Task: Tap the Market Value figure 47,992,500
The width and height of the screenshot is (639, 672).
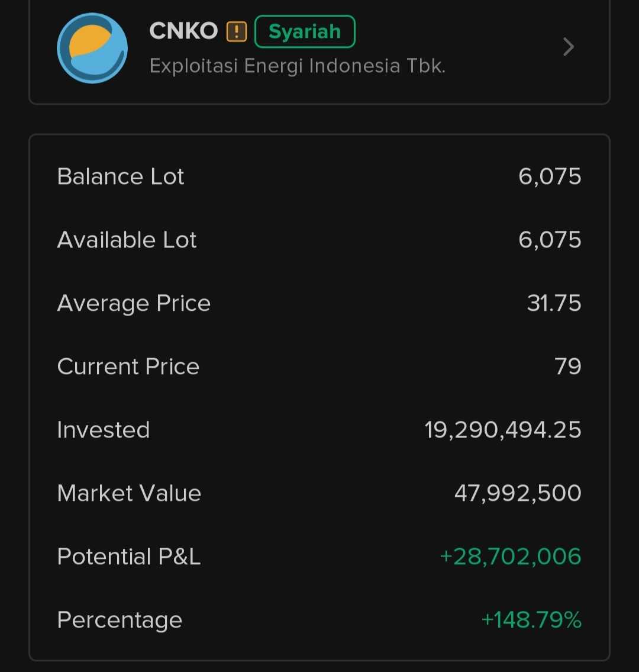Action: (x=518, y=493)
